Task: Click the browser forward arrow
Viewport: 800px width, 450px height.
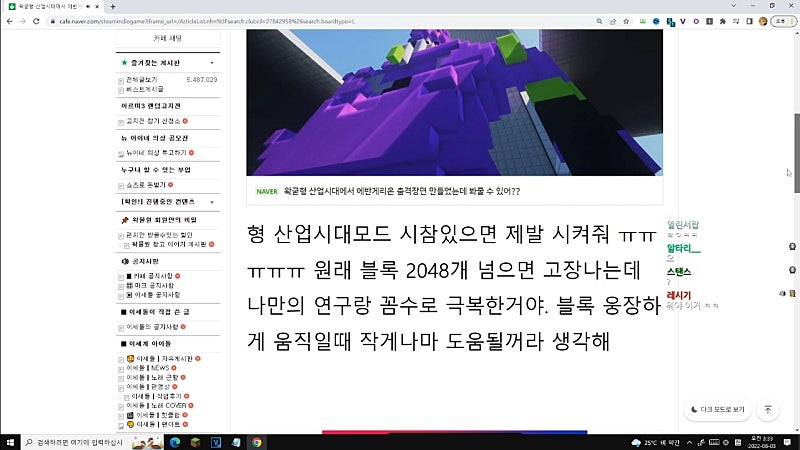Action: pyautogui.click(x=23, y=21)
